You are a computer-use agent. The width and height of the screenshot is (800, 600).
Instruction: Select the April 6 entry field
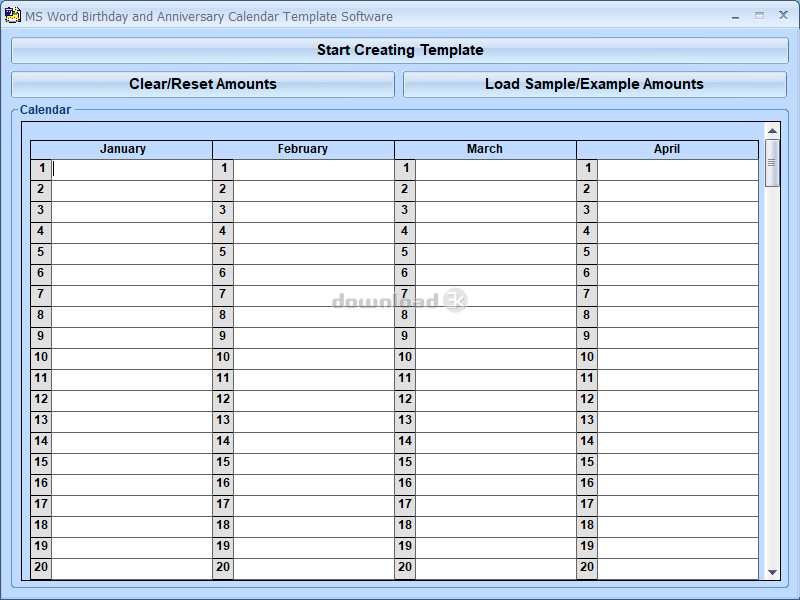[x=678, y=275]
